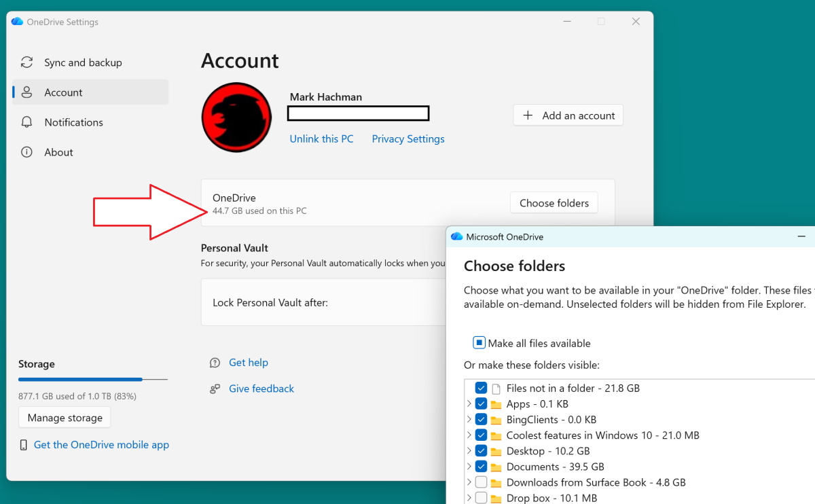
Task: Click the 'Drop box - 10.1 MB' row label
Action: point(552,498)
